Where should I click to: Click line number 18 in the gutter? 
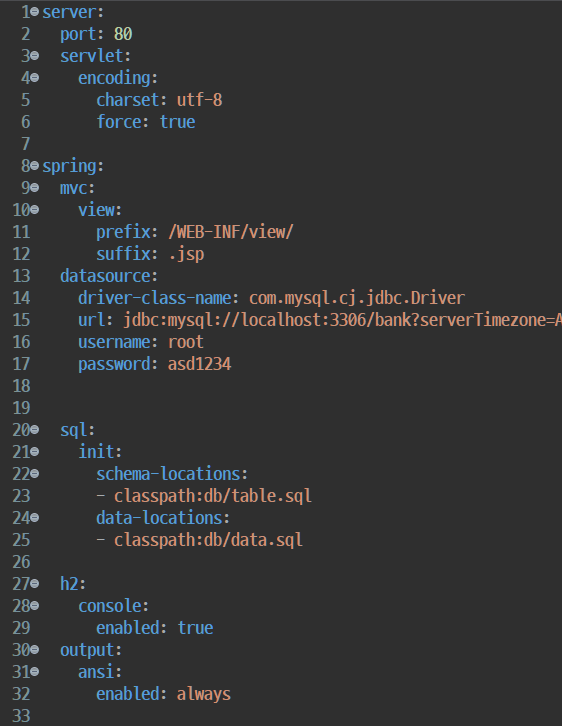click(x=21, y=386)
